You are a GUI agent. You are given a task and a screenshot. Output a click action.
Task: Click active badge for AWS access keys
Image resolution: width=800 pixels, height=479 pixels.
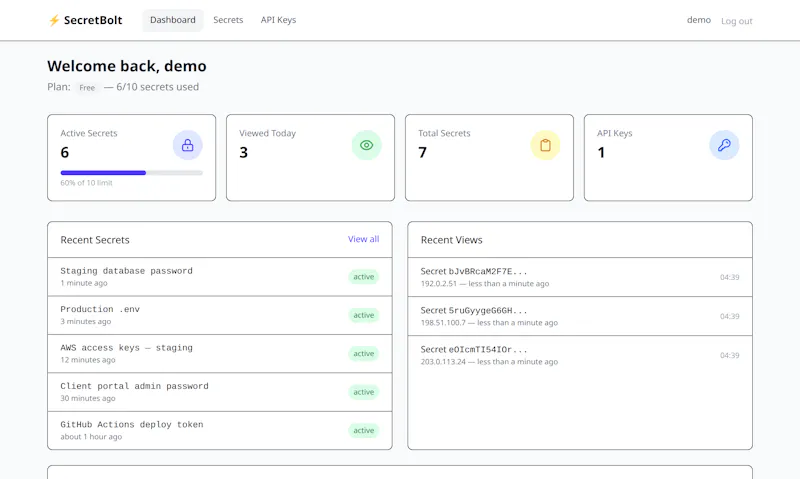tap(364, 354)
